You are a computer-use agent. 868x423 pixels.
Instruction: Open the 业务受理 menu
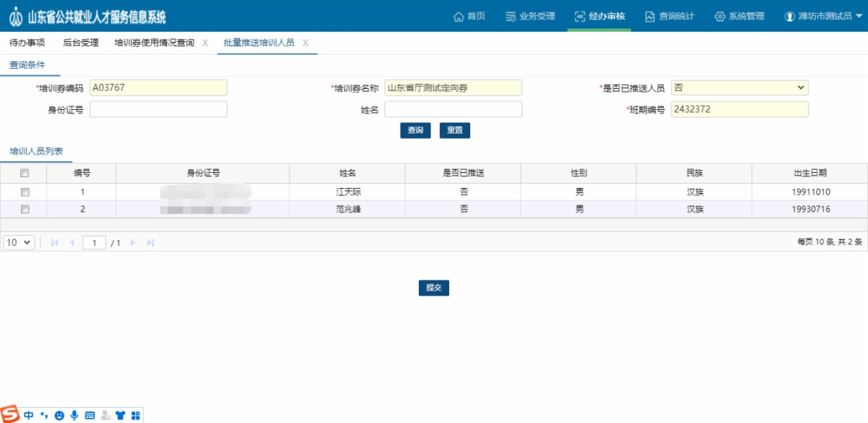tap(530, 16)
